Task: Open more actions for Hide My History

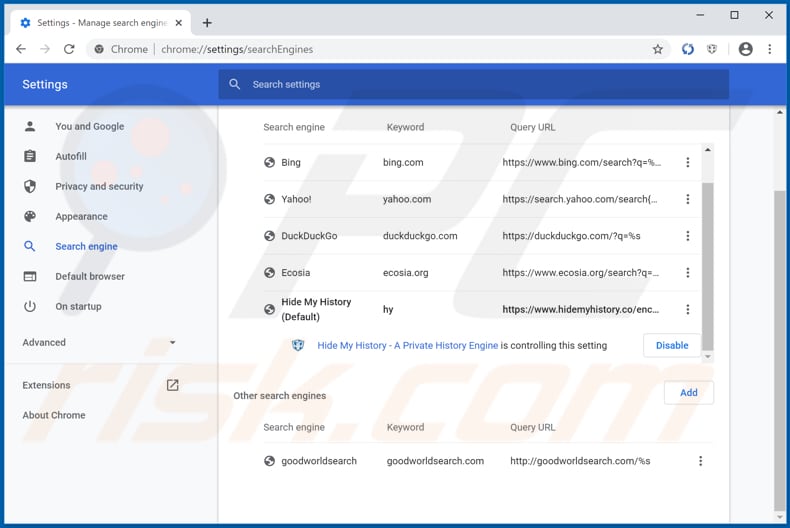Action: click(x=688, y=309)
